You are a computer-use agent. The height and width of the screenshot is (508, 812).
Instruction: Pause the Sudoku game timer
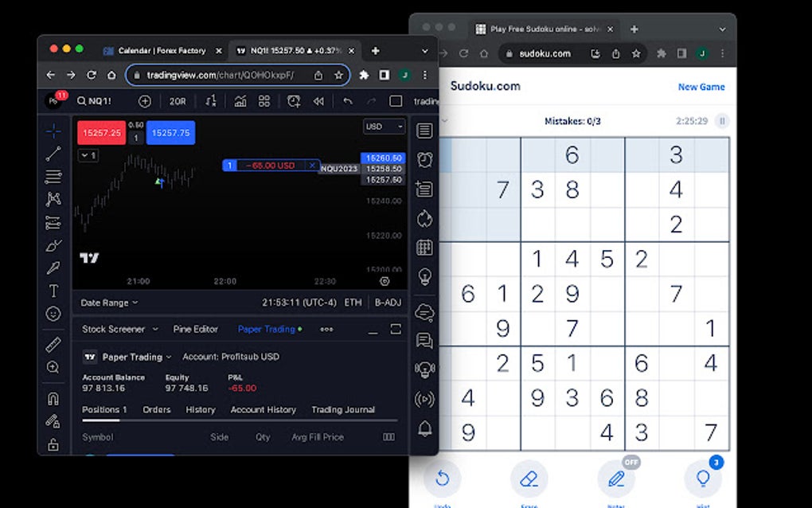click(721, 121)
